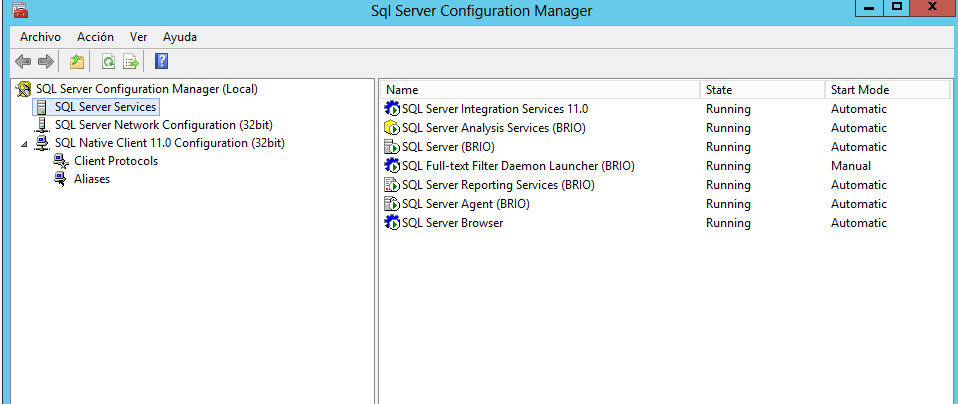Open the Acción menu
Screen dimensions: 958x404
click(95, 37)
